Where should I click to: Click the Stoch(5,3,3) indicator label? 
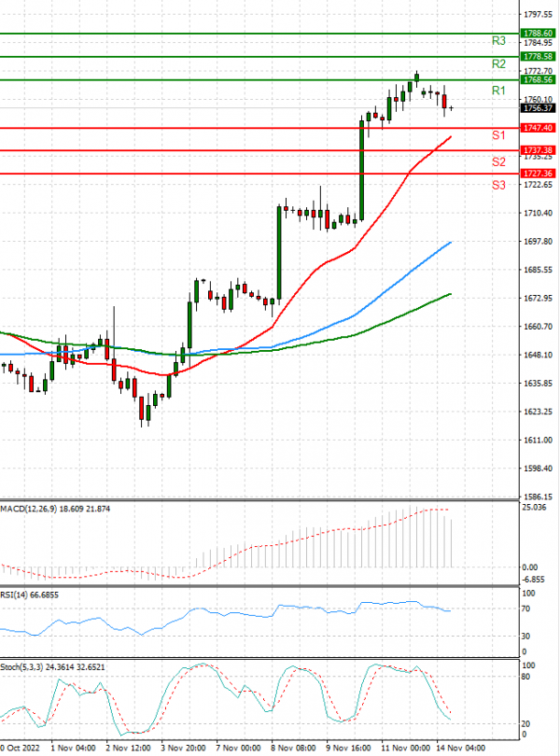click(52, 667)
